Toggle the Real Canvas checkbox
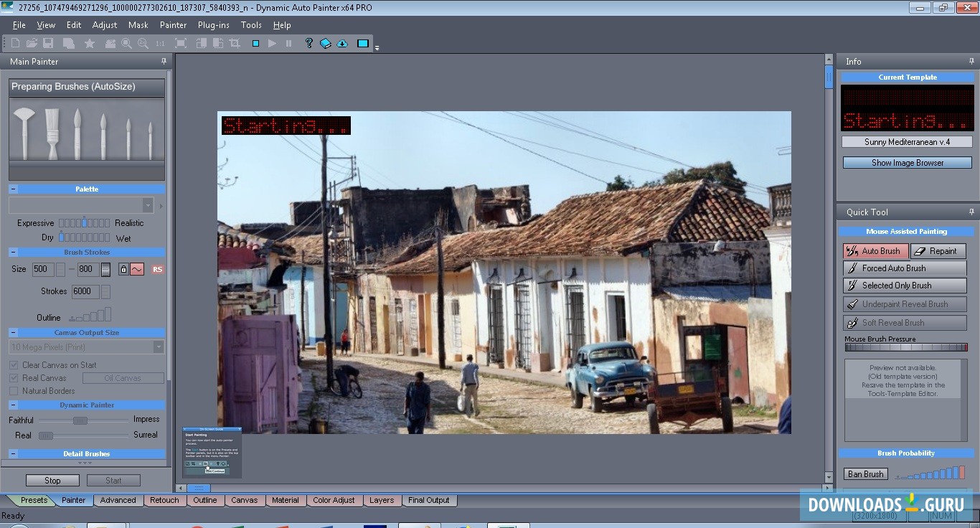 [x=14, y=378]
